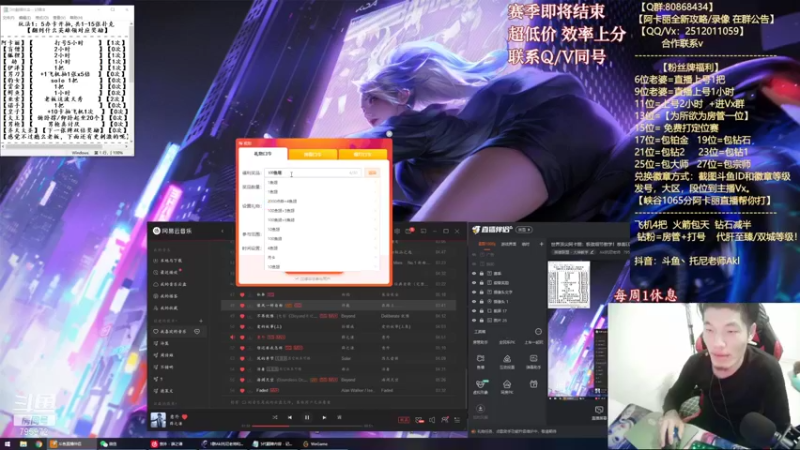Create new playlist with sidebar plus icon
Image resolution: width=800 pixels, height=450 pixels.
pyautogui.click(x=201, y=321)
